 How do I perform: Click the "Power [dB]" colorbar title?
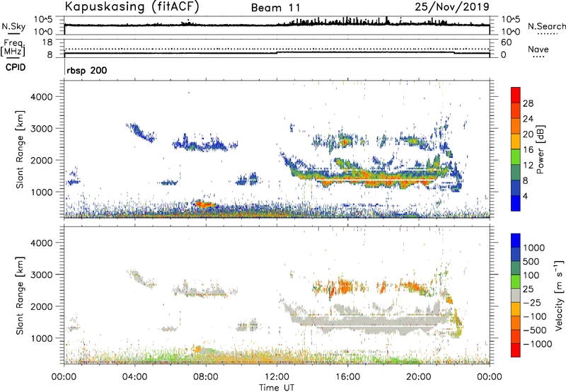tap(540, 149)
